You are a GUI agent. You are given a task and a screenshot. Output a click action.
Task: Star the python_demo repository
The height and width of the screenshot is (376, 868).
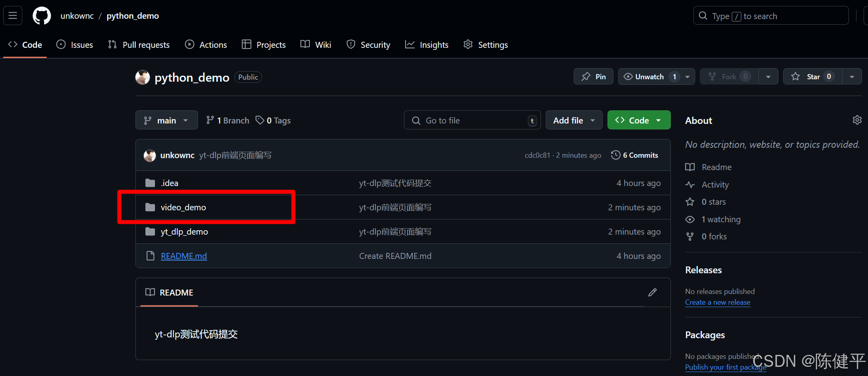tap(813, 76)
